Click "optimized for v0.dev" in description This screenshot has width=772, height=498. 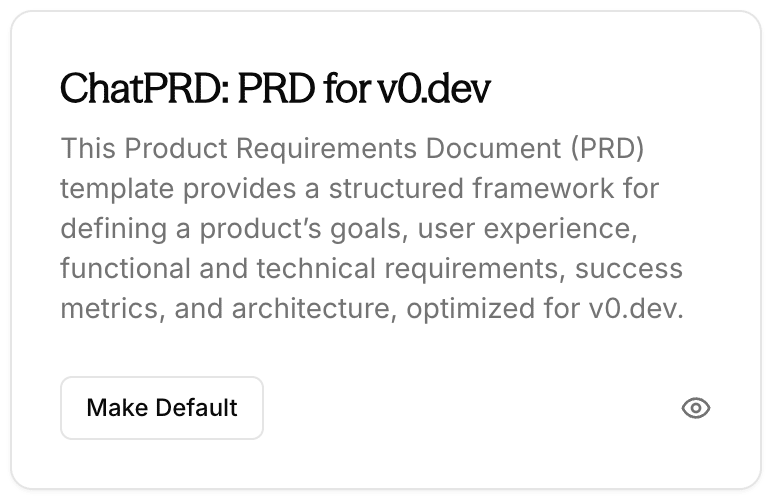545,309
